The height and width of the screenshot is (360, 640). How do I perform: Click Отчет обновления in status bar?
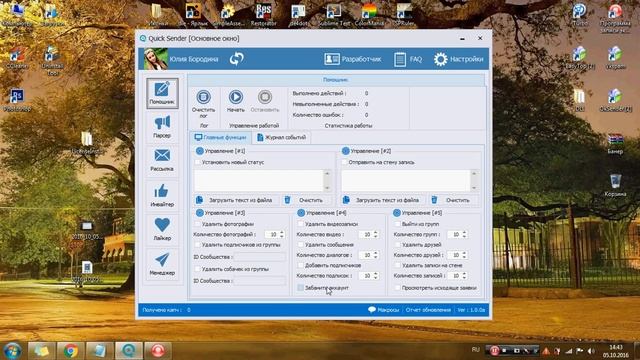(428, 310)
